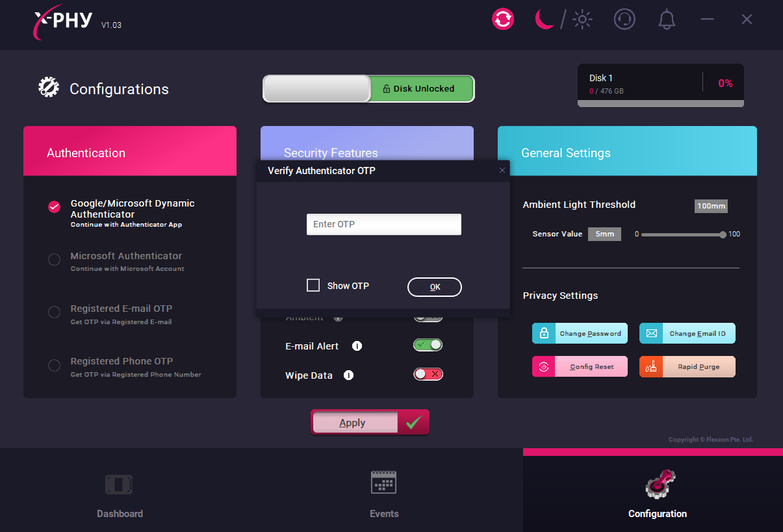Turn off the E-mail Alert toggle

(428, 345)
